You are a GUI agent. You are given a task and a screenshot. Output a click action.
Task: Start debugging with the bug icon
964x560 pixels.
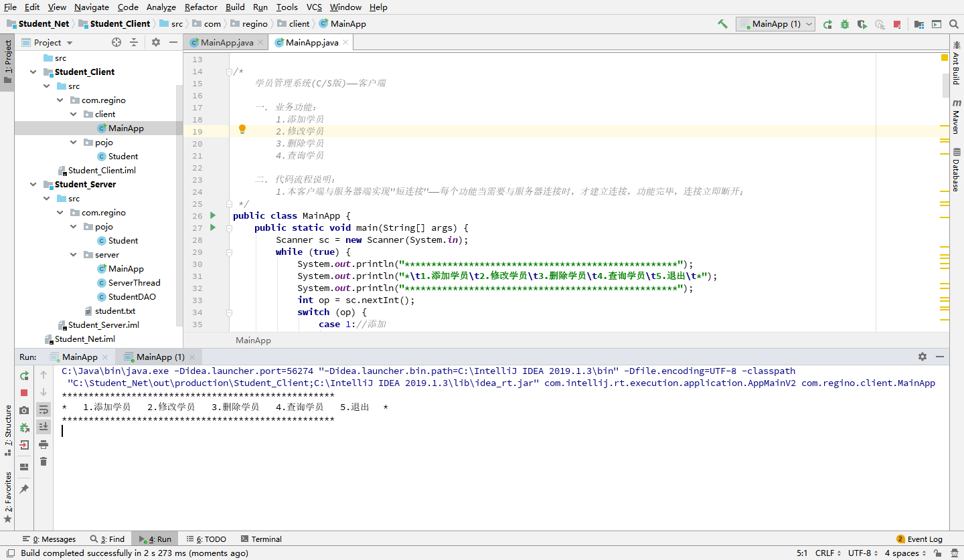(845, 24)
